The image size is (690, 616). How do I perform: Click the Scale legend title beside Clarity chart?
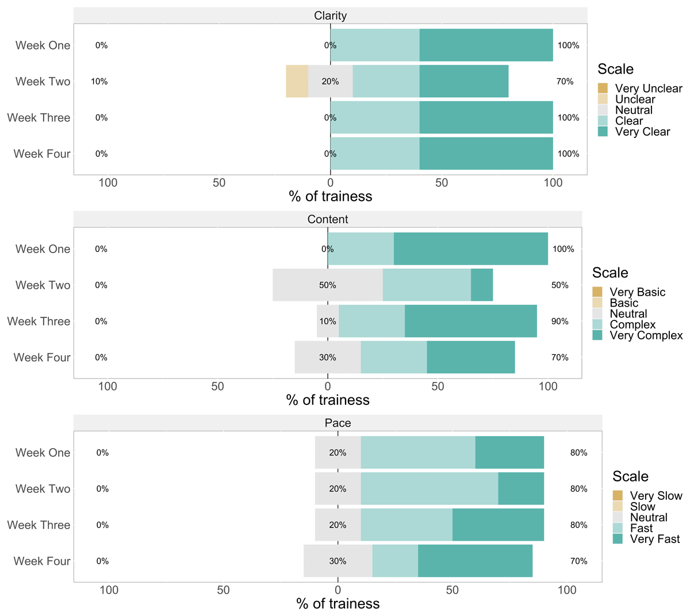click(615, 69)
